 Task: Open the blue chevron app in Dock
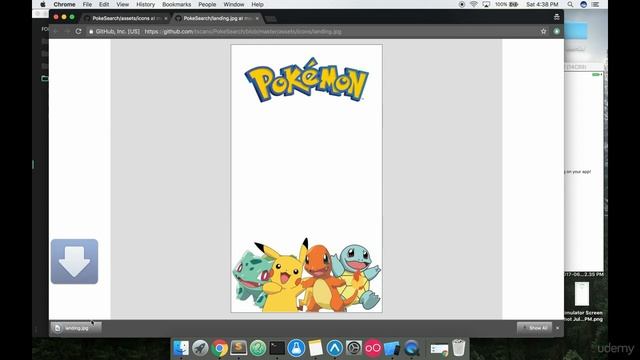point(335,348)
